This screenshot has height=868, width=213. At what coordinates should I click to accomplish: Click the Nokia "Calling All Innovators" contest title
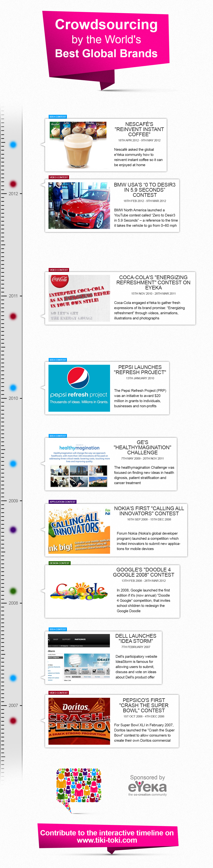[149, 511]
